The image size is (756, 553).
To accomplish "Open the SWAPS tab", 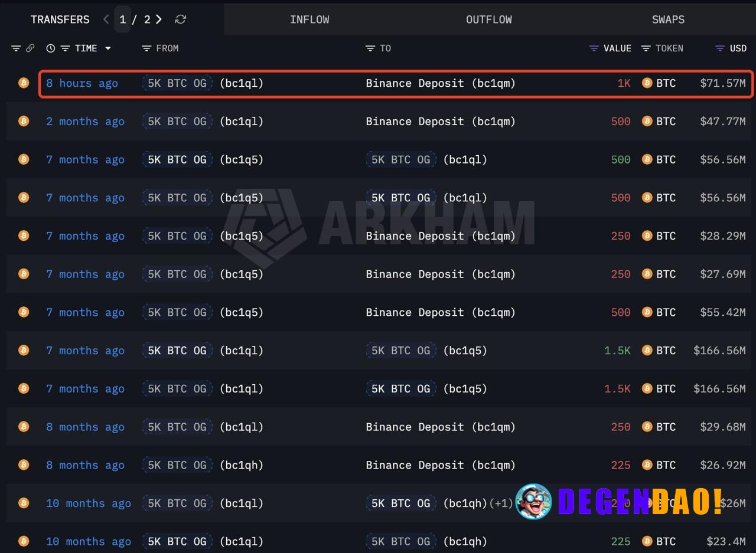I will (x=668, y=19).
